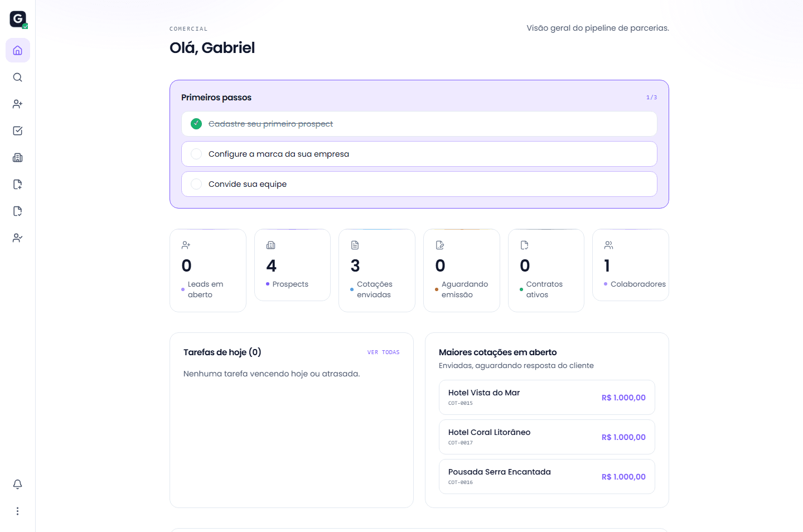Click Pousada Serra Encantada's R$ 1.000,00 value
This screenshot has width=803, height=532.
(623, 477)
